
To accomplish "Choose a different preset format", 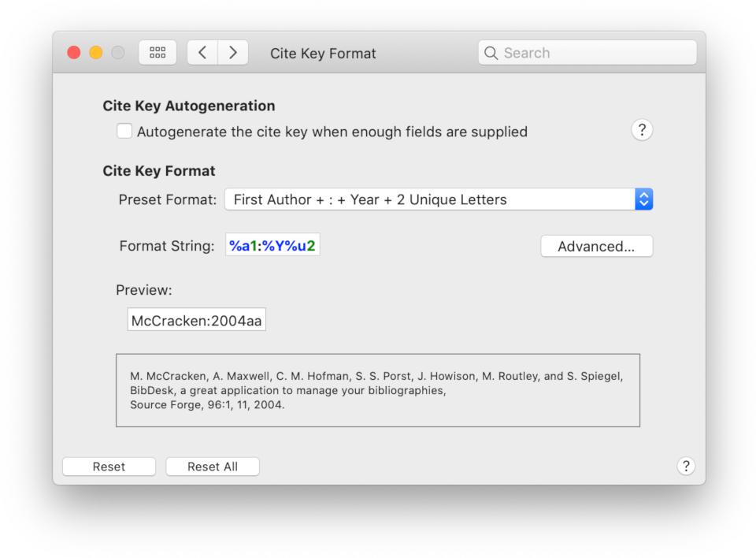I will [x=438, y=199].
